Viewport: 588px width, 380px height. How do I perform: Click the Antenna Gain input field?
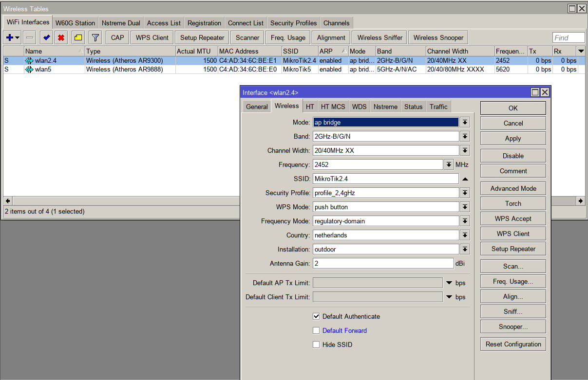[383, 263]
